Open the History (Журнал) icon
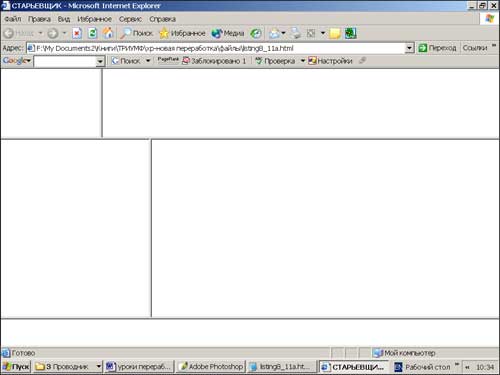The width and height of the screenshot is (500, 375). pos(256,33)
